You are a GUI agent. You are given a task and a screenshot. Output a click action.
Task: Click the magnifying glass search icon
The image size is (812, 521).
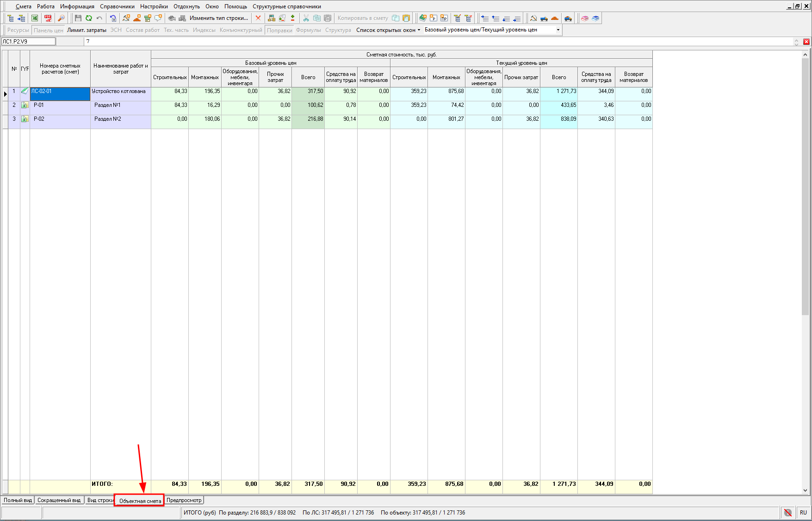tap(61, 18)
